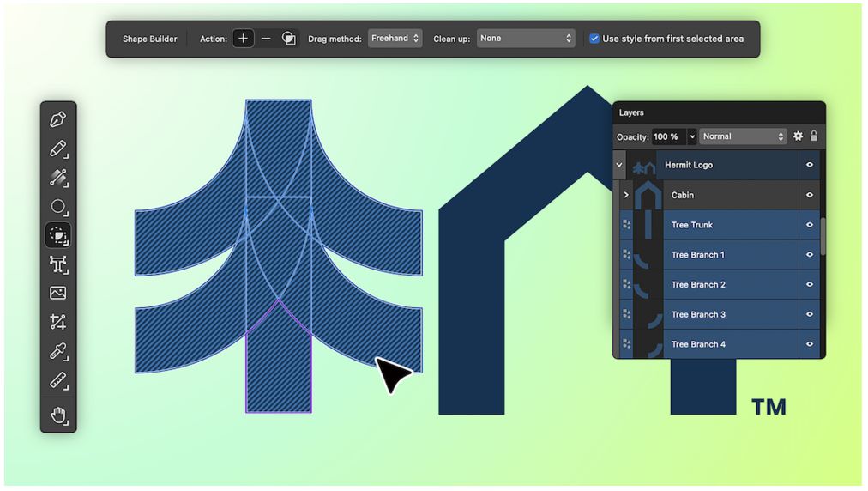The image size is (868, 491).
Task: Uncheck Use style from first selected area
Action: click(594, 39)
